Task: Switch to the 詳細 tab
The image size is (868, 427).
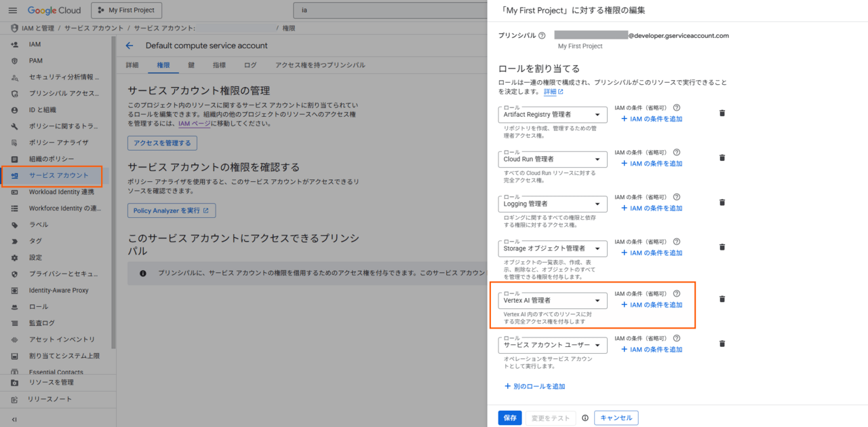Action: (132, 65)
